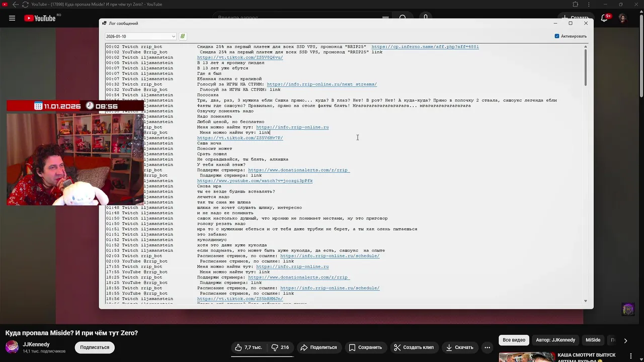Click the scrollbar down arrow in log
Viewport: 644px width, 362px height.
coord(585,301)
